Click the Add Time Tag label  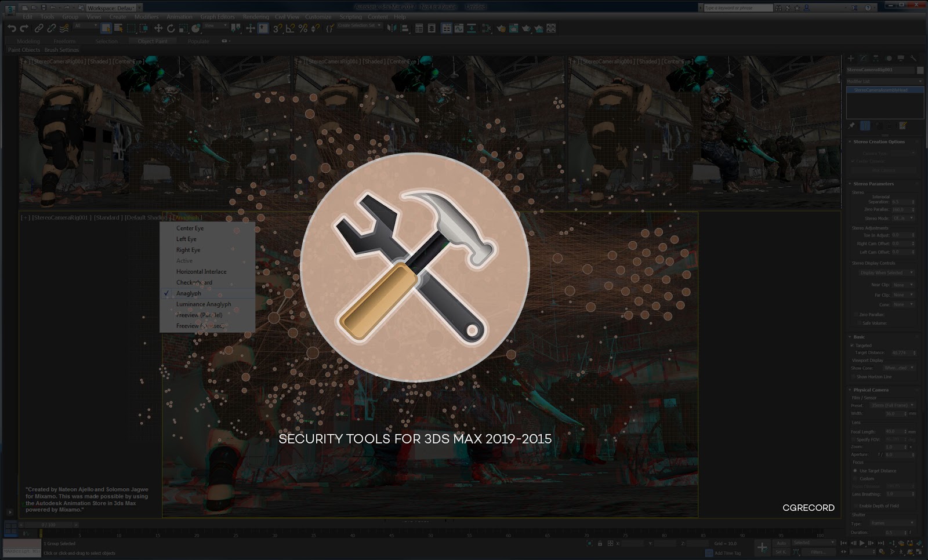(728, 553)
